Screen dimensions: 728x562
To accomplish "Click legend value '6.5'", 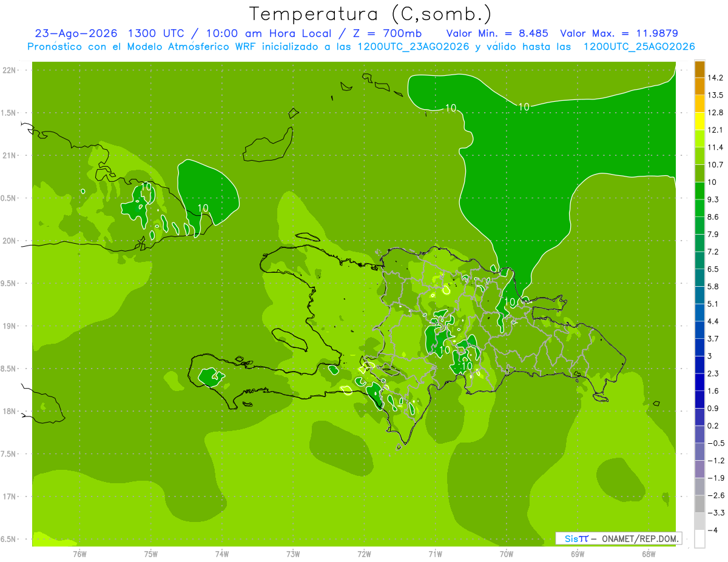I will tap(713, 269).
